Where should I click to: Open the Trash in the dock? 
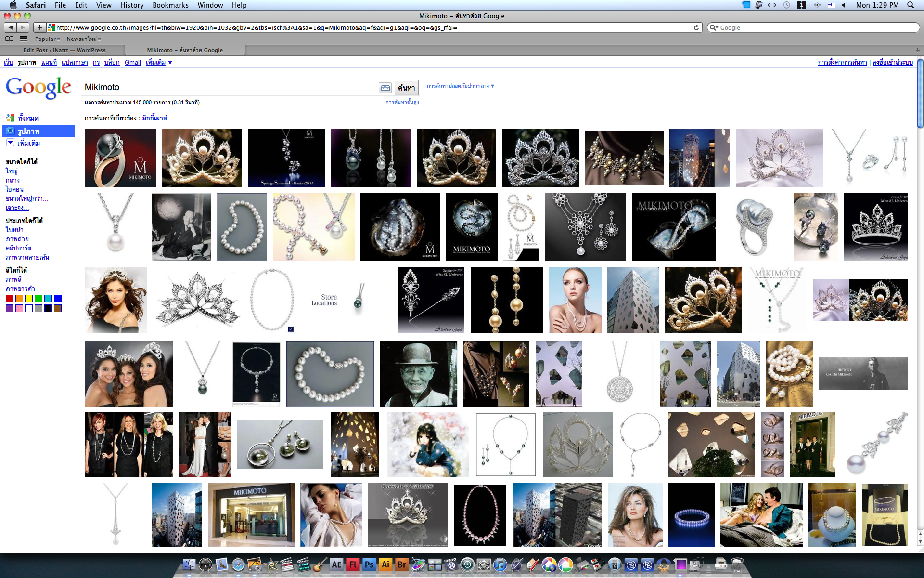pyautogui.click(x=737, y=564)
